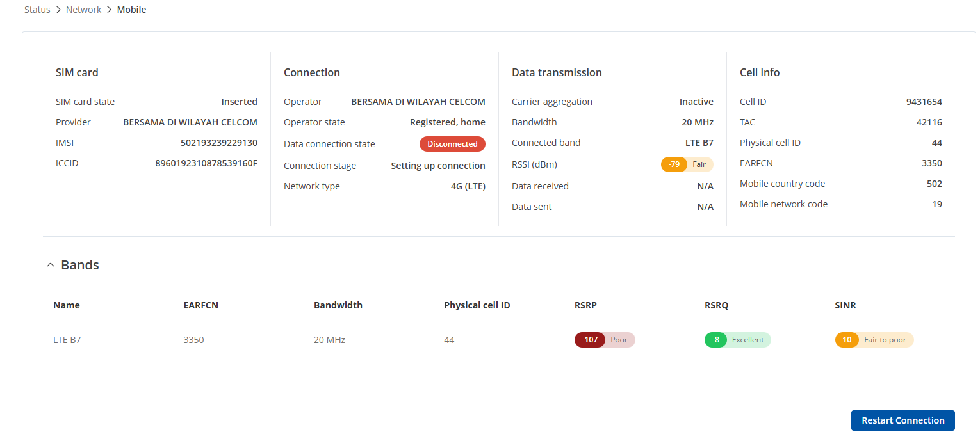Collapse the Bands section chevron
The image size is (980, 448).
coord(51,265)
